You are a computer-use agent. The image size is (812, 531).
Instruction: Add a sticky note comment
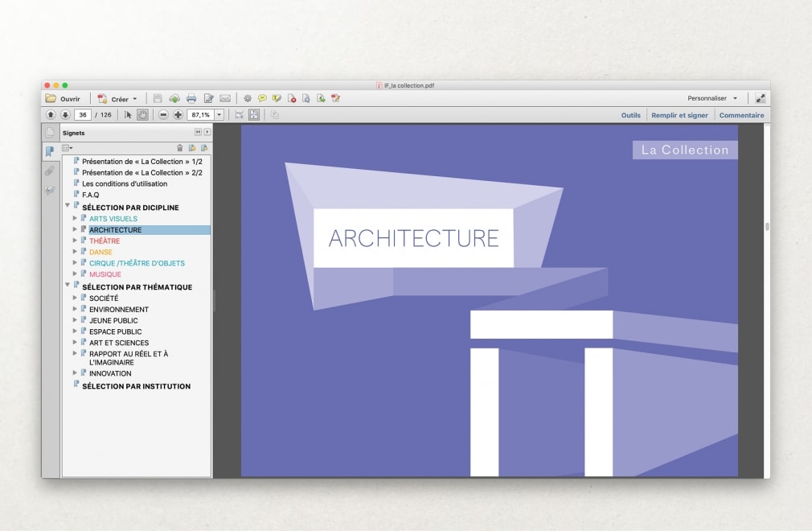click(x=262, y=98)
